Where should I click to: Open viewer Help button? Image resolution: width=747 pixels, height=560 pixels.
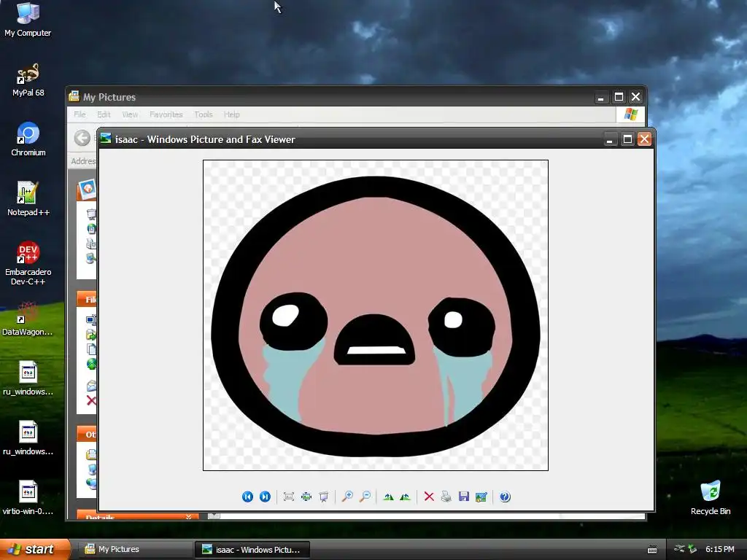click(x=505, y=497)
